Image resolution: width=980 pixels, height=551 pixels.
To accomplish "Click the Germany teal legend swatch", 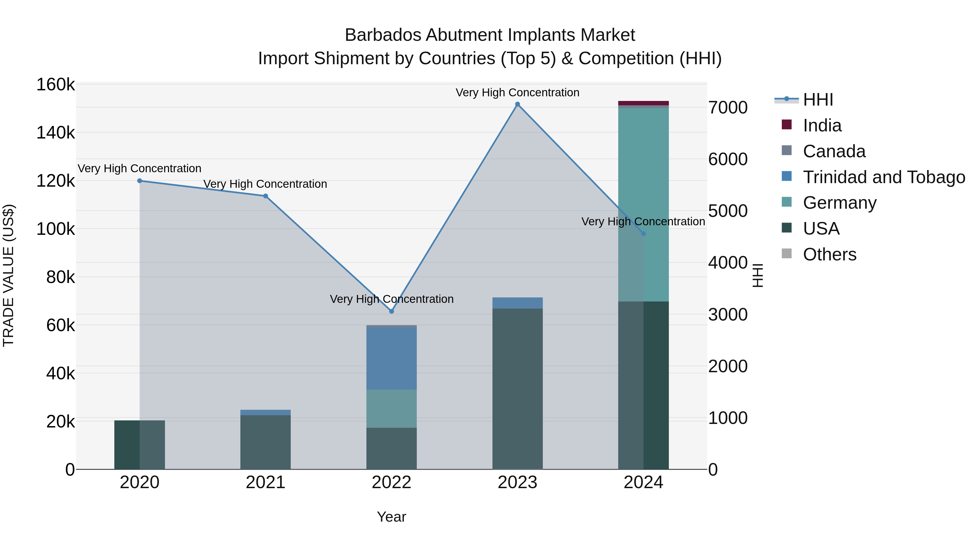I will click(786, 202).
